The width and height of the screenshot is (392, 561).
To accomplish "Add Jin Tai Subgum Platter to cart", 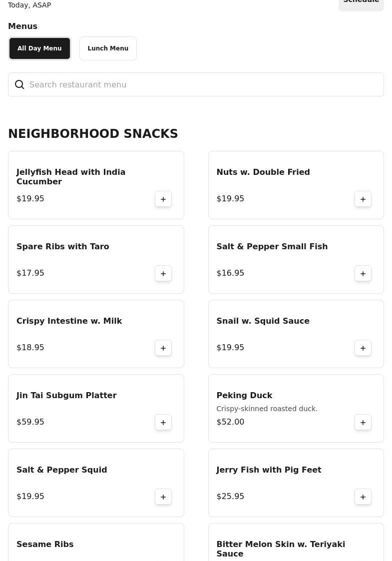I will (163, 422).
